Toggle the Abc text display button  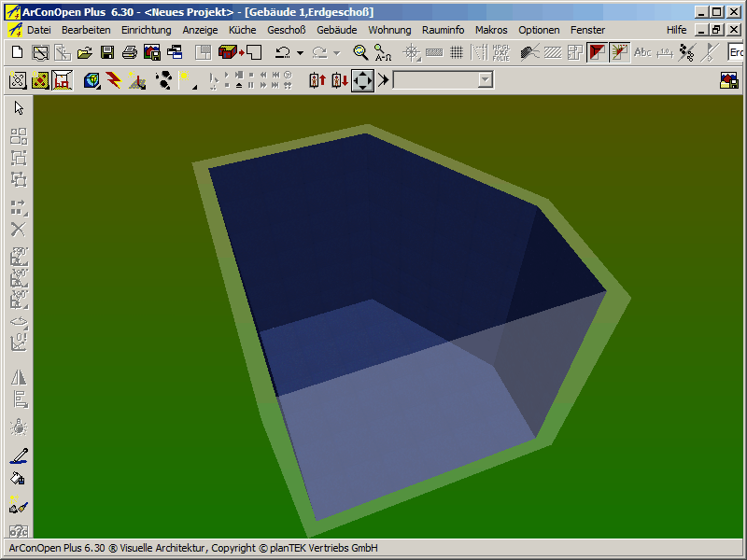(642, 52)
